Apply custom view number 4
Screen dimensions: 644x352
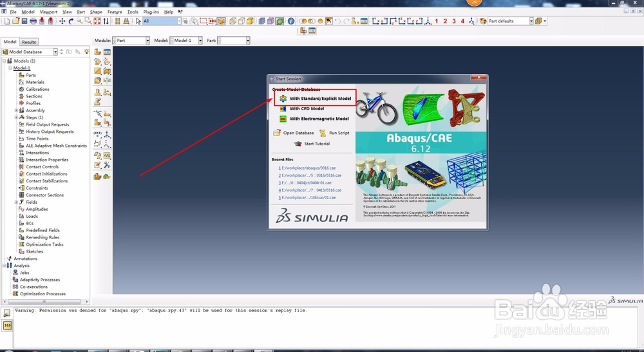[462, 21]
